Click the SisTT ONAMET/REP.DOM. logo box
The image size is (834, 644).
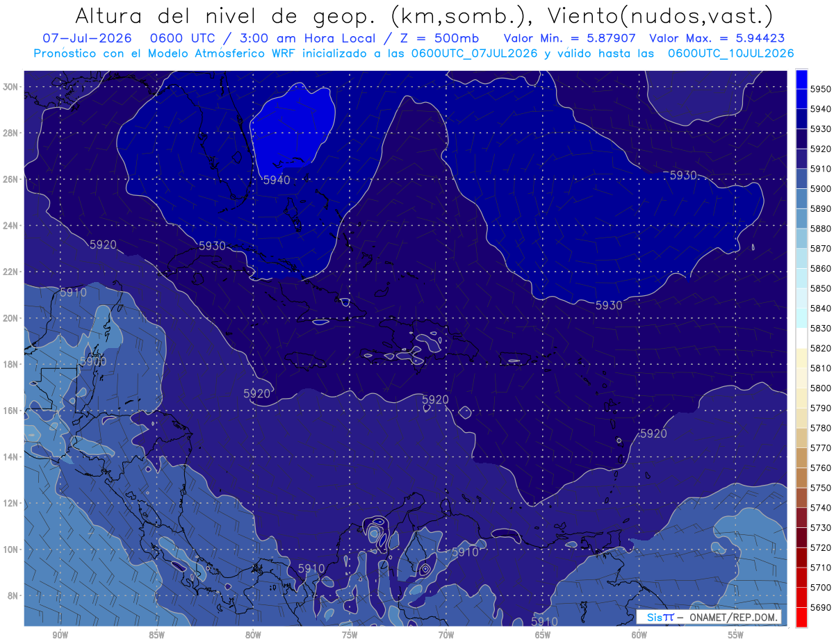click(708, 617)
